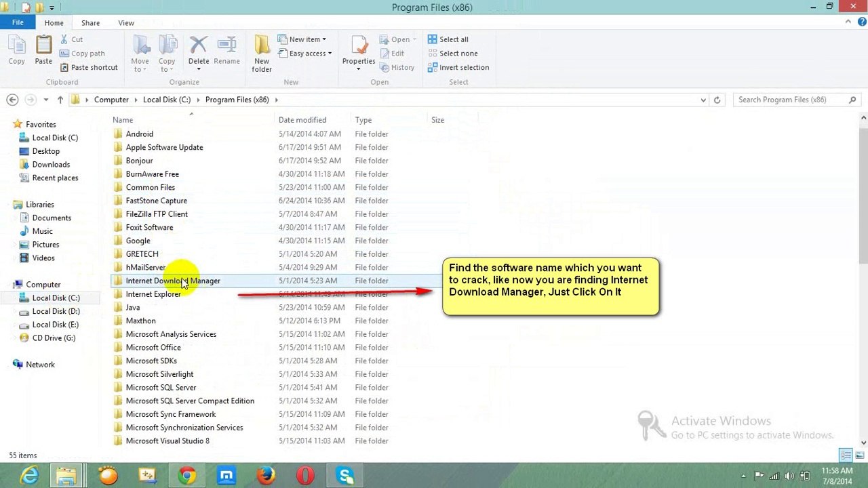The image size is (868, 488).
Task: Customize Quick Access Toolbar dropdown arrow
Action: [x=52, y=8]
